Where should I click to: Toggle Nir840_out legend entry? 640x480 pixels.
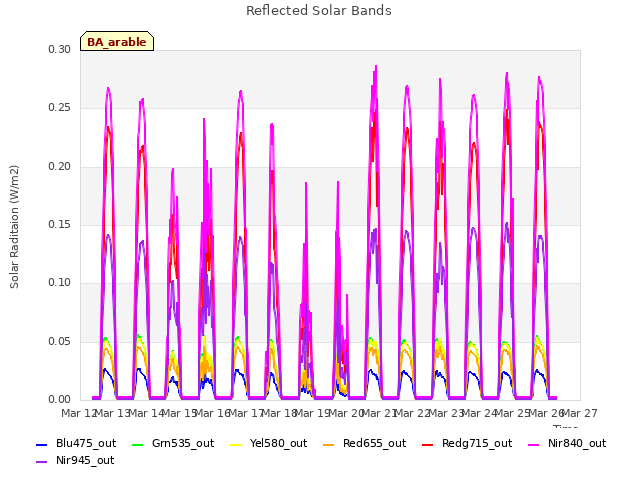click(567, 444)
